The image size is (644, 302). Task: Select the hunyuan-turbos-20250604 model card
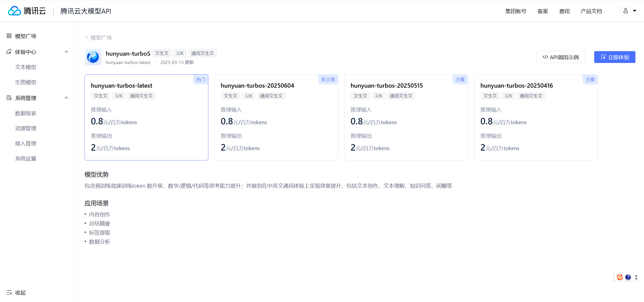click(276, 117)
